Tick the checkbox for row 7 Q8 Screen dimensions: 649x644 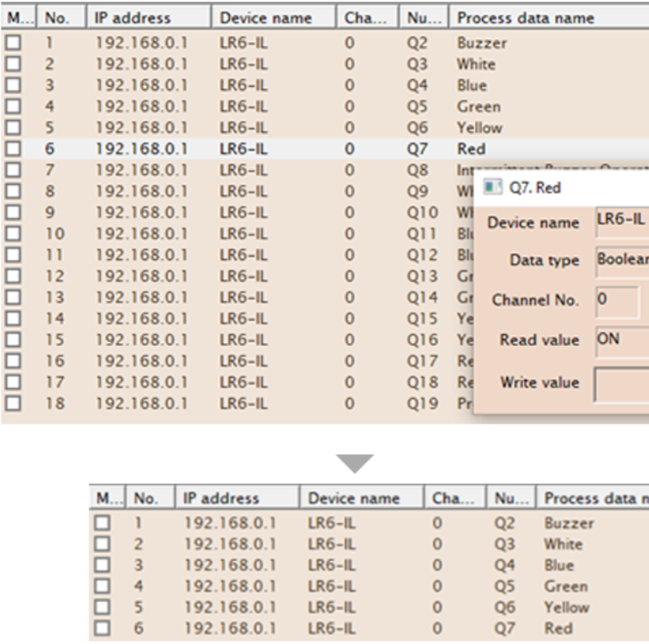point(13,170)
